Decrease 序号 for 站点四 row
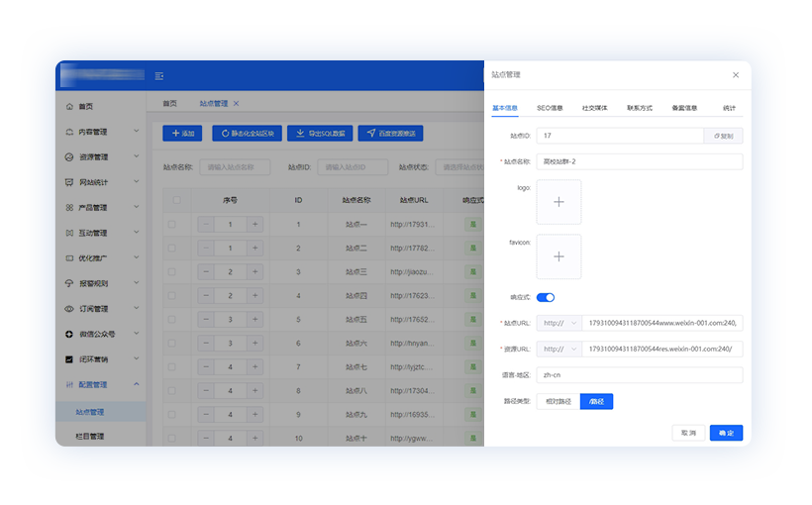This screenshot has height=505, width=812. (x=206, y=296)
